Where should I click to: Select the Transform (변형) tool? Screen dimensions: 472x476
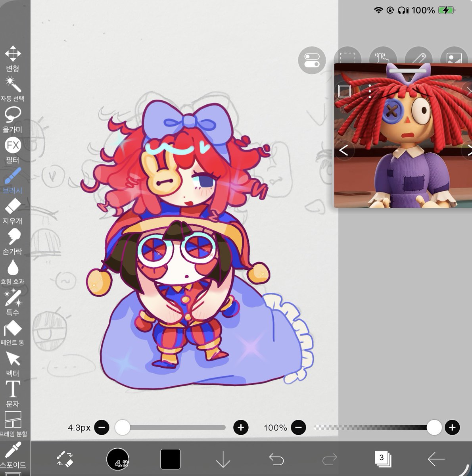(x=13, y=58)
